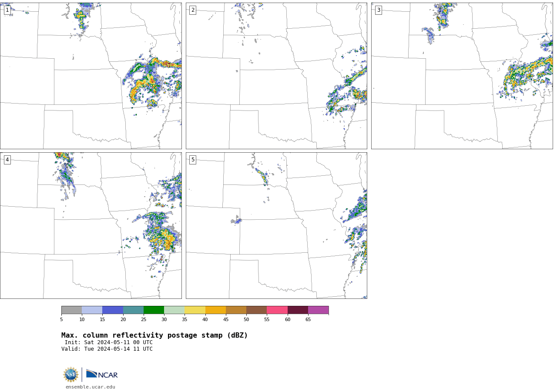Click the blue 15-20 dBZ swatch
Screen dimensions: 557x392
[113, 310]
